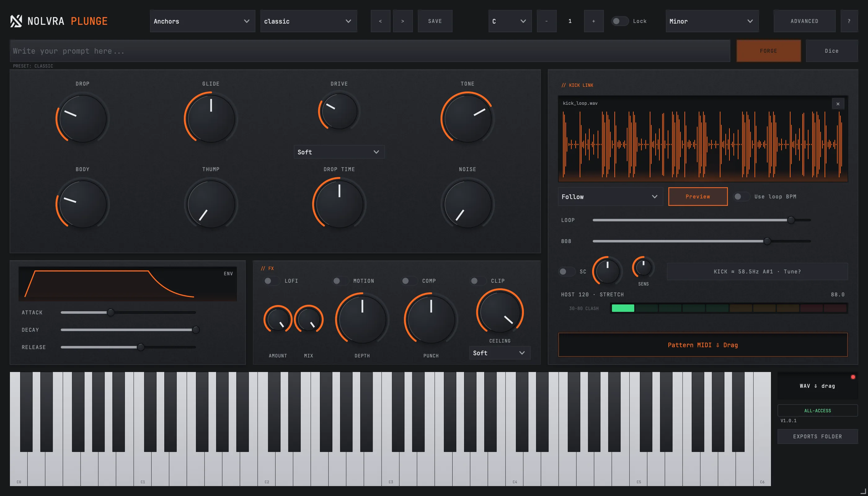The image size is (868, 496).
Task: Click the WAV drag export box
Action: tap(817, 386)
